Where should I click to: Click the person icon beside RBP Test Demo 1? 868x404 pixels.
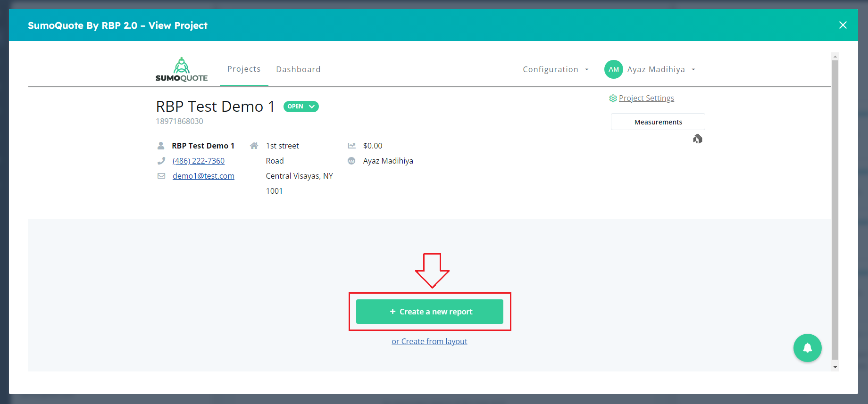point(161,146)
